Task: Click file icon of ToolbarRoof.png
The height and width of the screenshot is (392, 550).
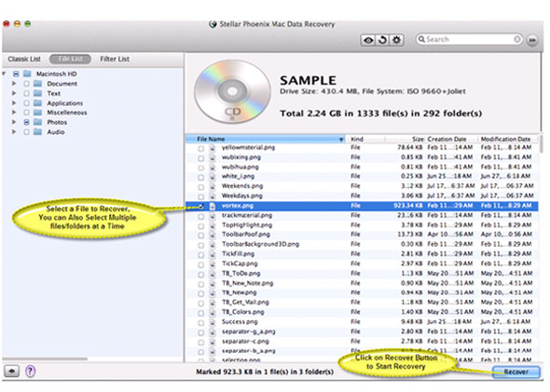Action: [x=213, y=235]
